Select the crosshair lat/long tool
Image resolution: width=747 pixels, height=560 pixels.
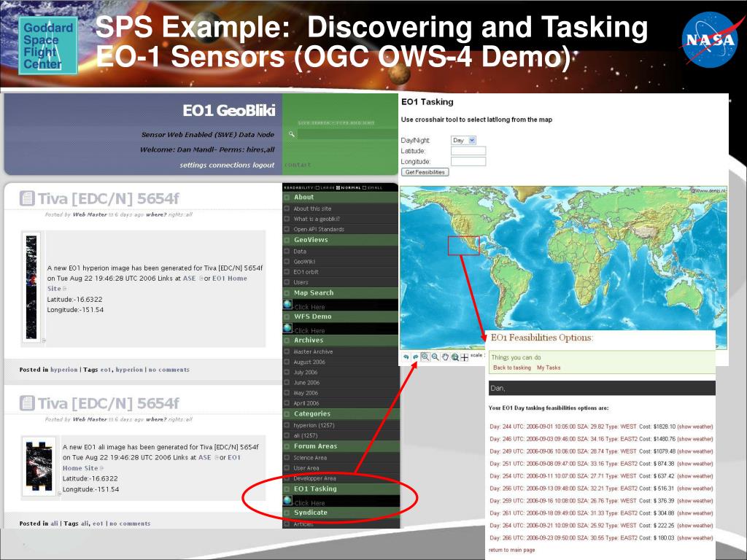click(x=465, y=357)
